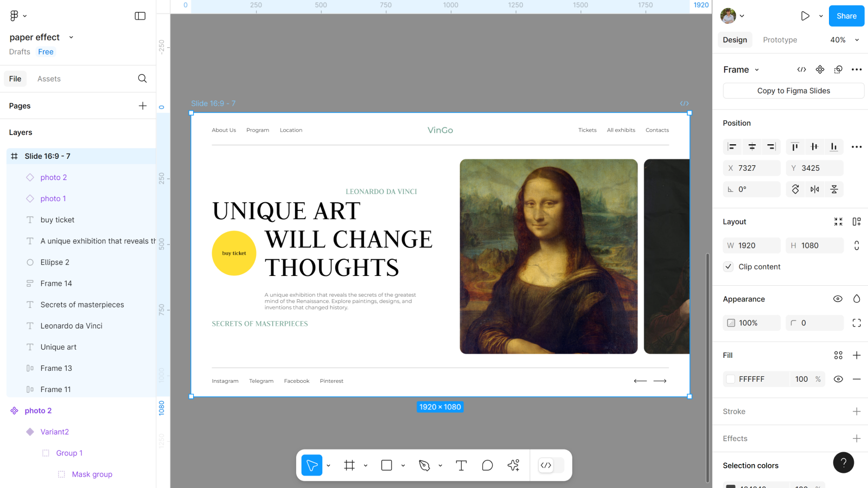
Task: Click the FFFFFF fill color swatch
Action: [731, 379]
